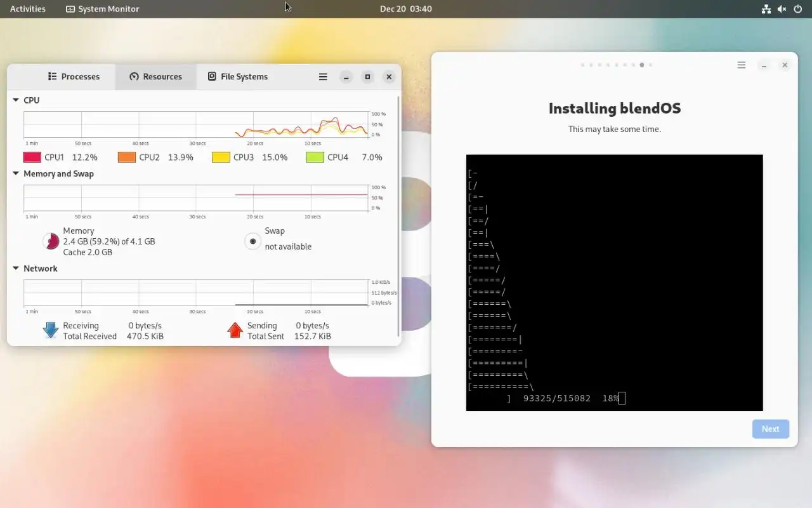Click the CPU usage history graph

196,124
